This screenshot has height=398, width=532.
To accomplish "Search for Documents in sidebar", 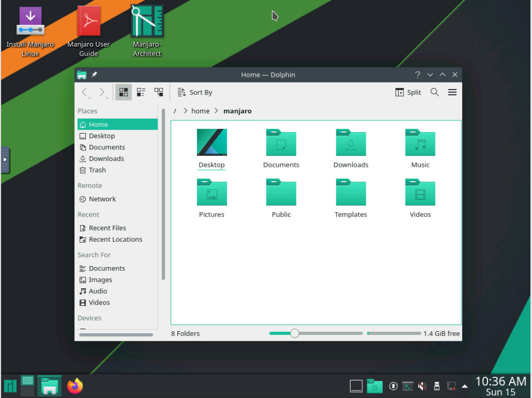I will click(118, 268).
